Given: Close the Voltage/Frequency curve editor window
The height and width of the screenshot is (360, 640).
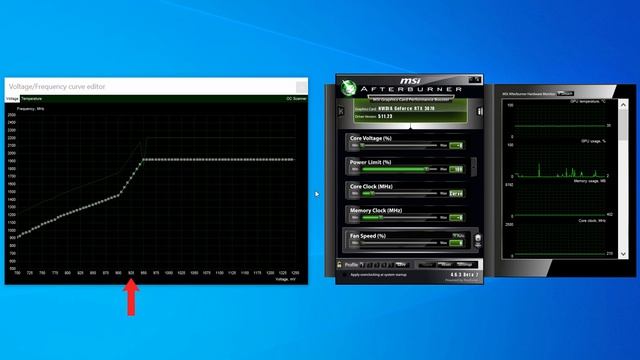Looking at the screenshot, I should (x=301, y=87).
